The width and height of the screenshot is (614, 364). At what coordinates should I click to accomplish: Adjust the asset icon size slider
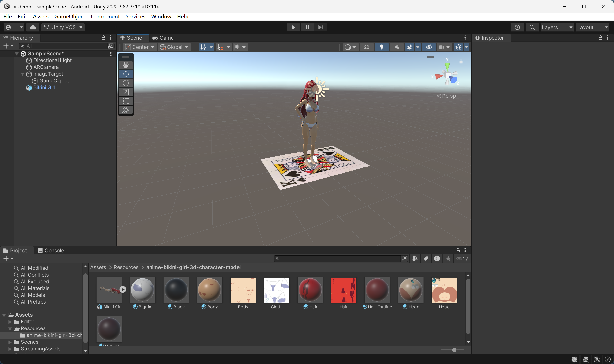tap(454, 350)
